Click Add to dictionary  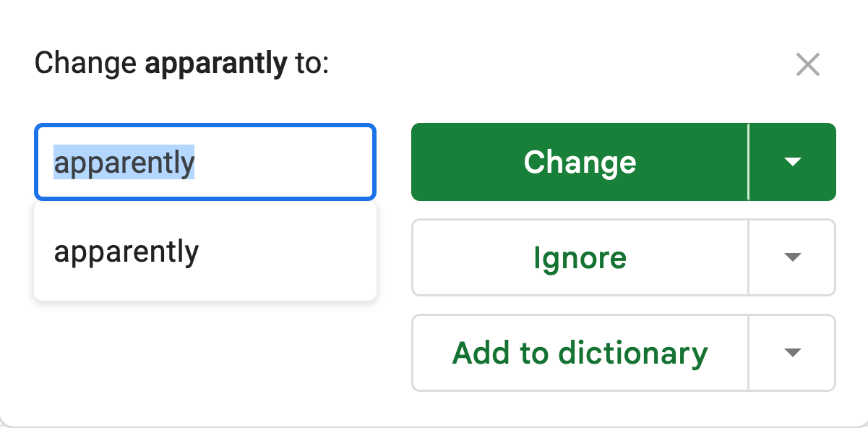pyautogui.click(x=580, y=353)
